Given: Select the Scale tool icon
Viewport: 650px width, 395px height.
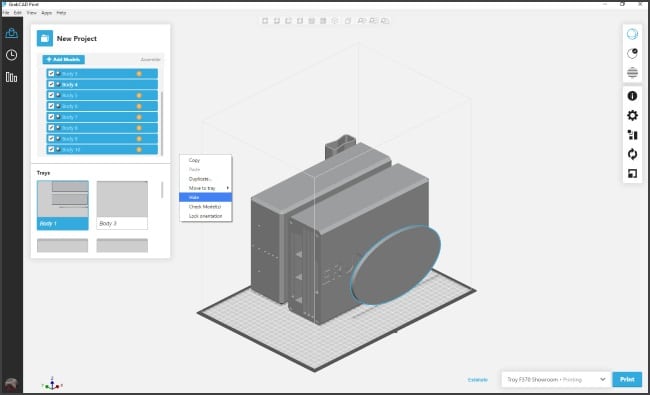Looking at the screenshot, I should [632, 174].
